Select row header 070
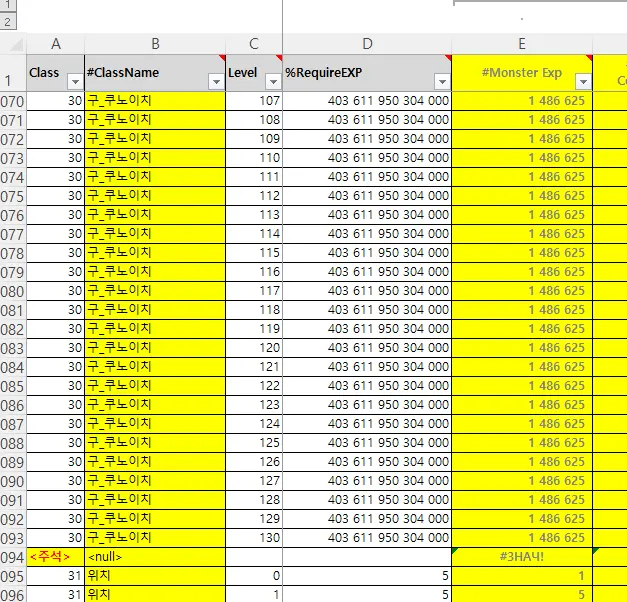This screenshot has width=627, height=602. pos(13,101)
